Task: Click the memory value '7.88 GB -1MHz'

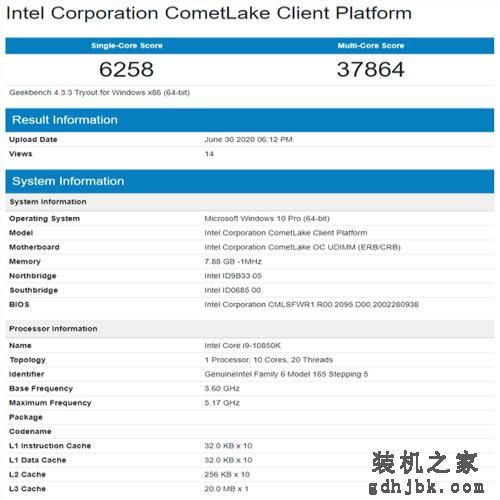Action: point(233,261)
